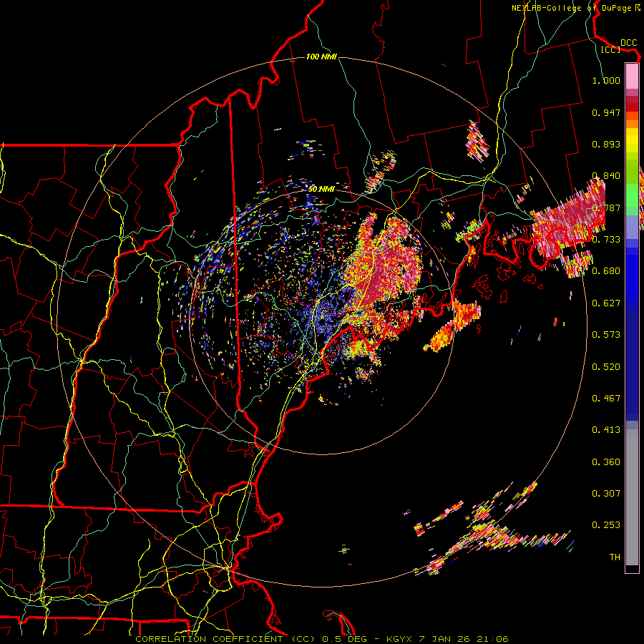Select the 0.573 scale label
The width and height of the screenshot is (644, 644).
(606, 335)
